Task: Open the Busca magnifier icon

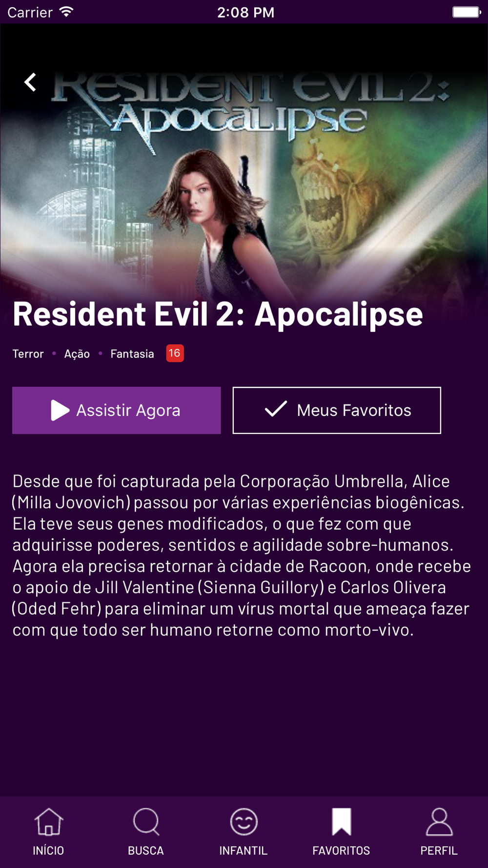Action: (146, 822)
